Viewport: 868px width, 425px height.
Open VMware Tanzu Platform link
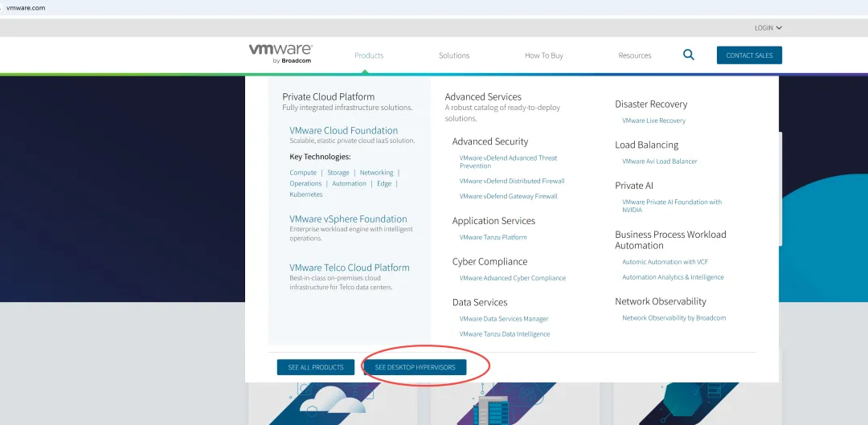[493, 237]
